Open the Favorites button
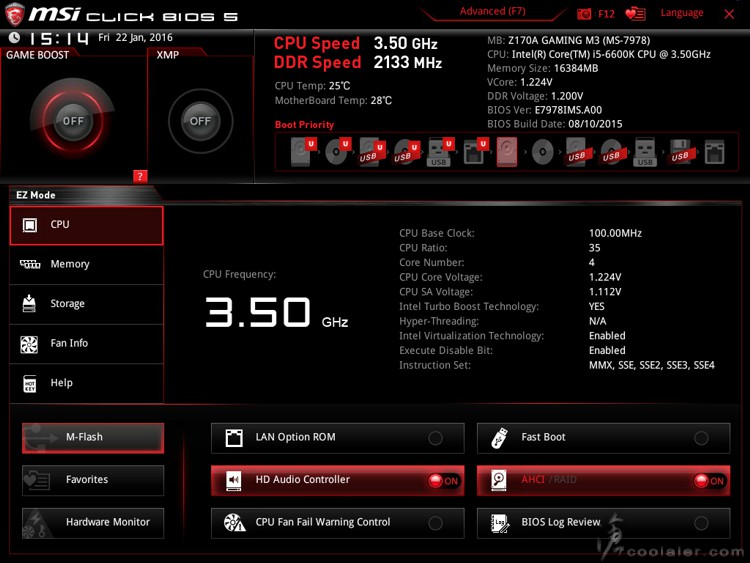Viewport: 750px width, 563px height. coord(93,480)
